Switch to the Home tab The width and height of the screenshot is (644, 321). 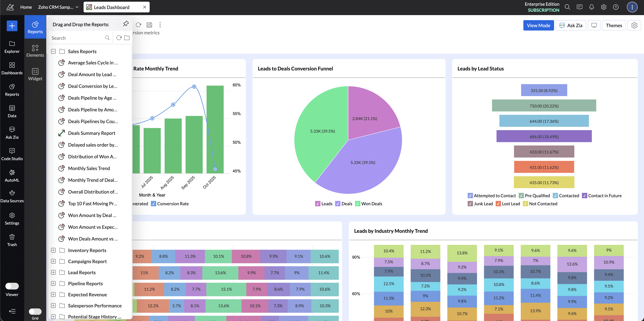(x=26, y=7)
